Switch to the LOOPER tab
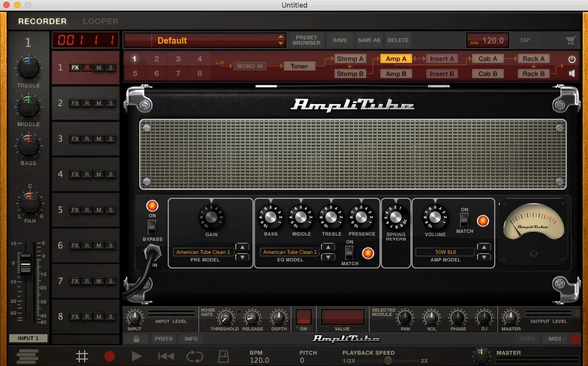The image size is (588, 366). (100, 21)
